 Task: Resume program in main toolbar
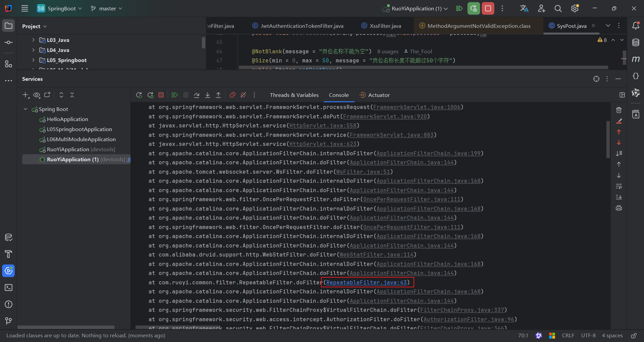tap(460, 8)
